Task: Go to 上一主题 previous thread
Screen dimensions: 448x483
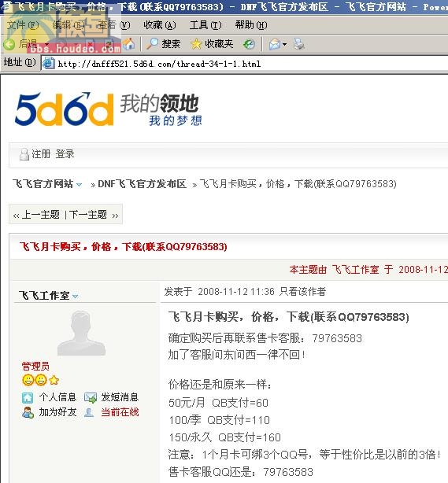Action: [x=40, y=215]
